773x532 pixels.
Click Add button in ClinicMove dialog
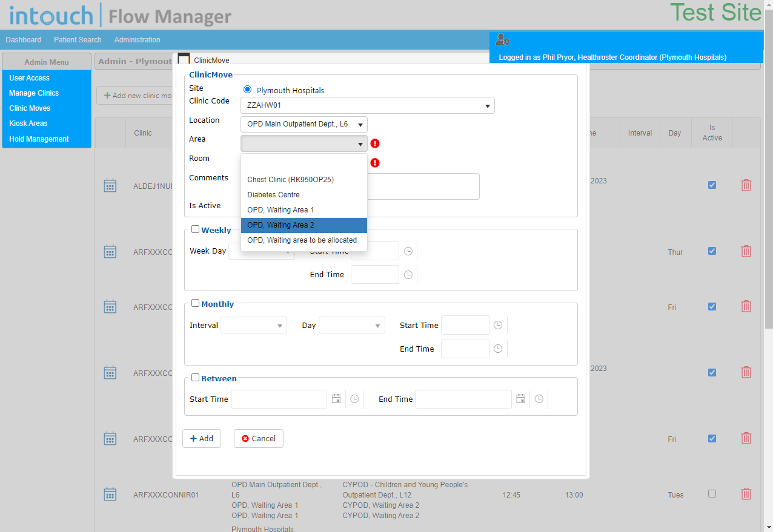202,438
